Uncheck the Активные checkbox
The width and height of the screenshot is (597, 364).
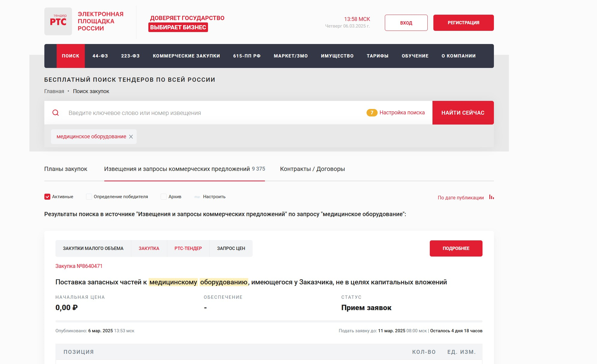(47, 197)
